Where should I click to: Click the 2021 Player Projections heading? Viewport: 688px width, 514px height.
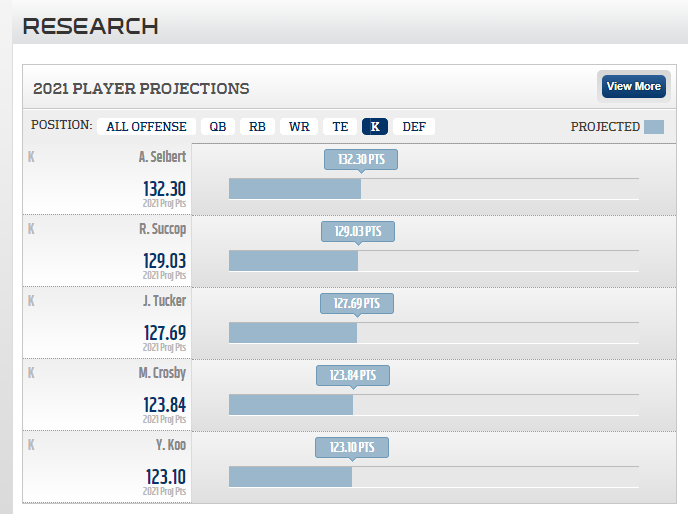pos(141,89)
